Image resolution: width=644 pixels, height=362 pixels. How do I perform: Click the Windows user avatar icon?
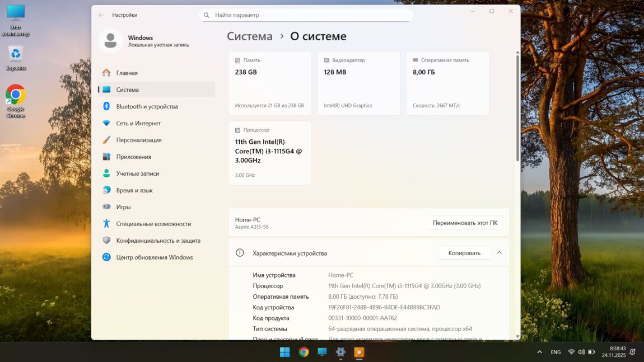coord(110,41)
